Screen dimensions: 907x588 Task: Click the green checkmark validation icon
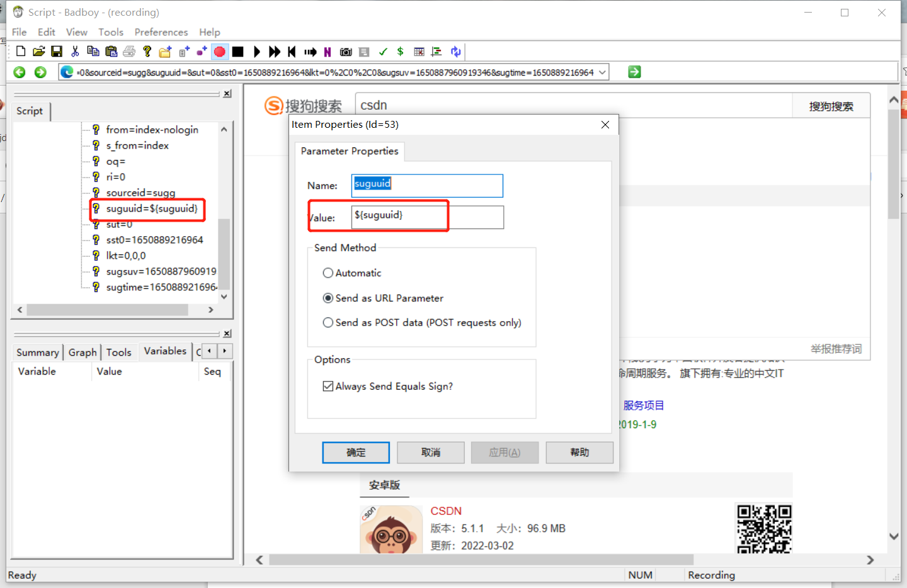[x=382, y=52]
